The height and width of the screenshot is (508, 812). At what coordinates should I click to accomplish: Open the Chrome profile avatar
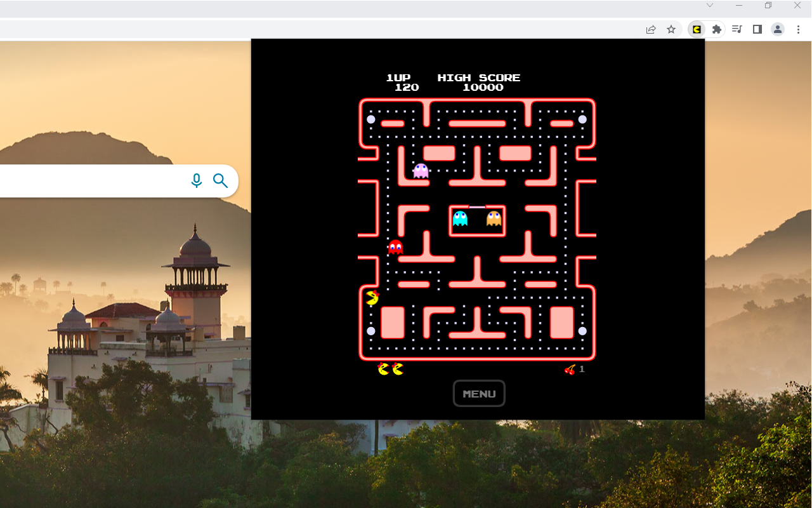(x=777, y=29)
